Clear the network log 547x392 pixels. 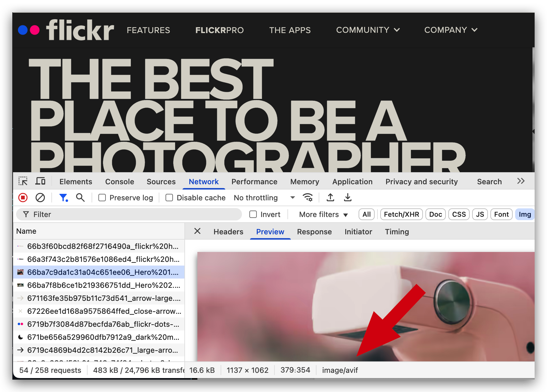[40, 198]
